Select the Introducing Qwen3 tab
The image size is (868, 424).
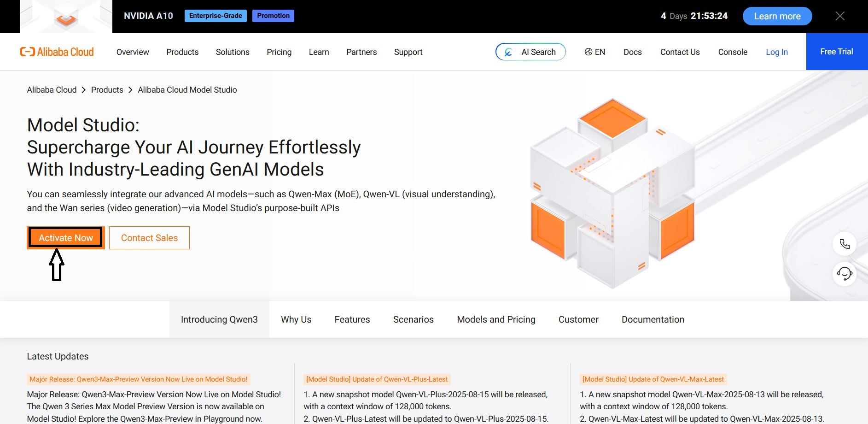pyautogui.click(x=219, y=319)
